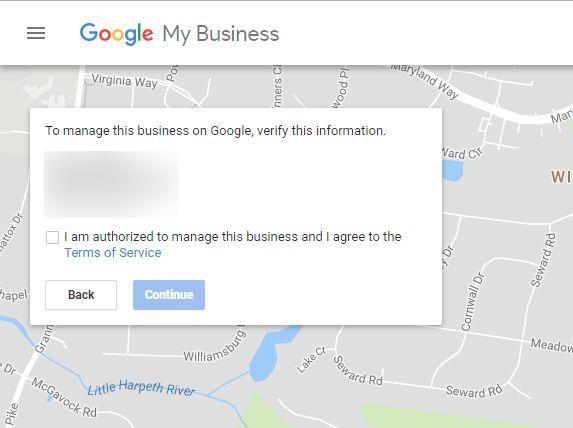Open the hamburger navigation menu
Viewport: 573px width, 428px height.
[36, 33]
